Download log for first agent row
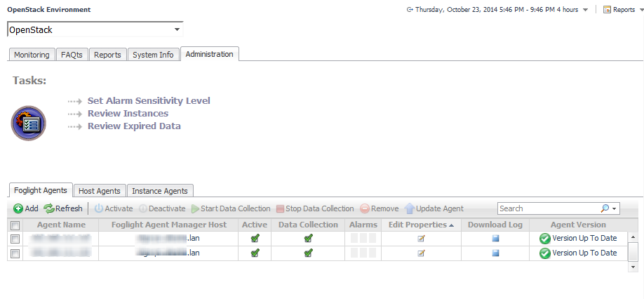The width and height of the screenshot is (644, 299). pos(495,238)
